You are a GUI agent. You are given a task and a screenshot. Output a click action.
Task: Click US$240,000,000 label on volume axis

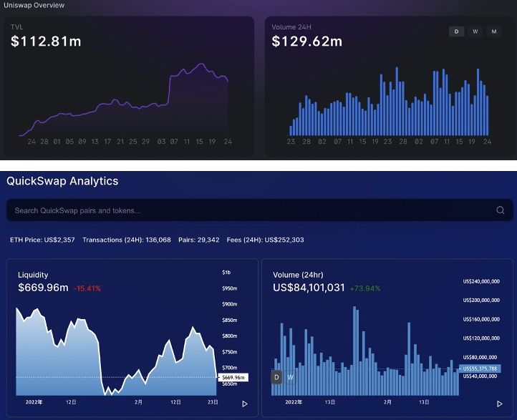[x=481, y=281]
